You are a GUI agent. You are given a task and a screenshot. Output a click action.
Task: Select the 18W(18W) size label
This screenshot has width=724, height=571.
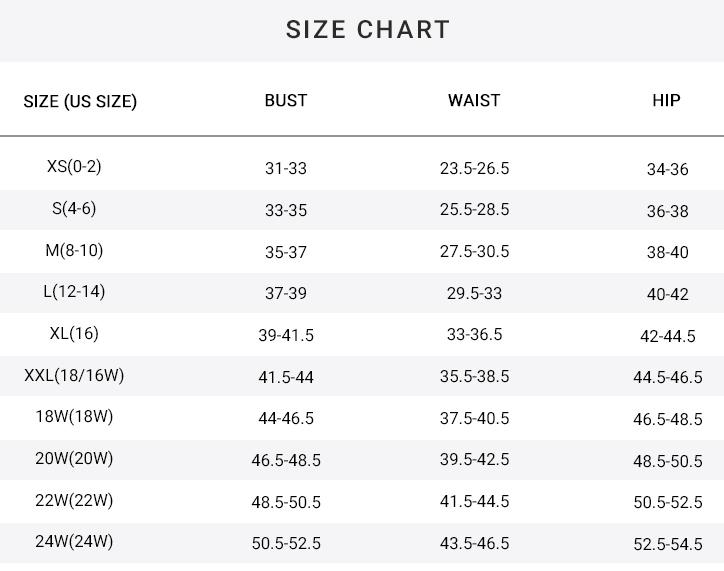click(74, 416)
